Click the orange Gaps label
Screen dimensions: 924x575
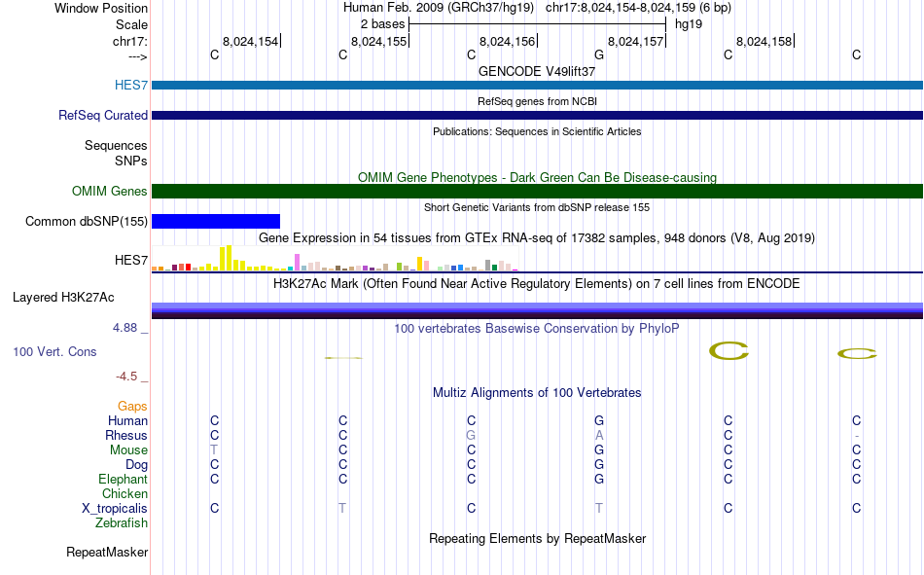[x=132, y=406]
